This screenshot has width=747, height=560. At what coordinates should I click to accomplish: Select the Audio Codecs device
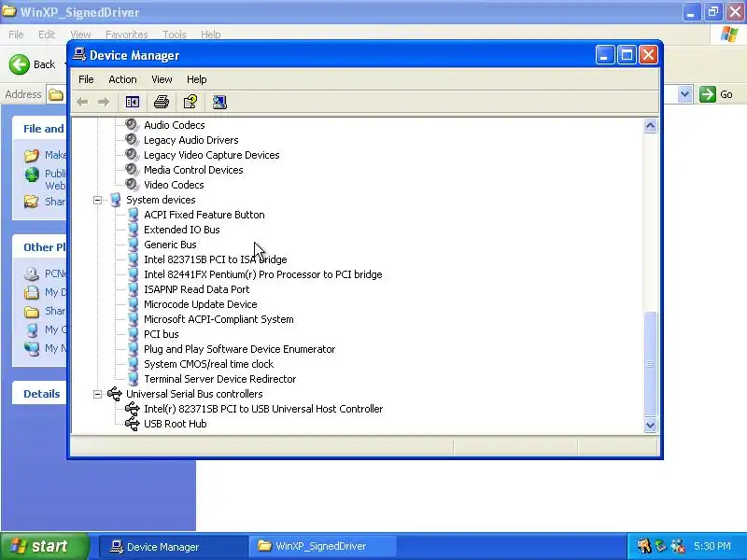pyautogui.click(x=175, y=125)
